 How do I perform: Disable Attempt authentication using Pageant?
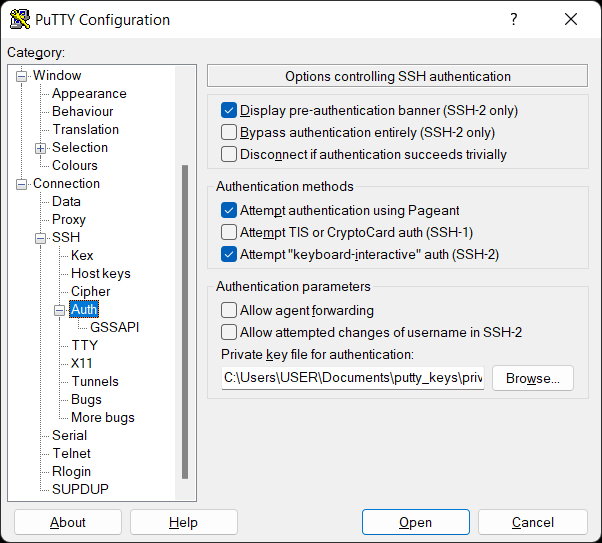[x=229, y=211]
